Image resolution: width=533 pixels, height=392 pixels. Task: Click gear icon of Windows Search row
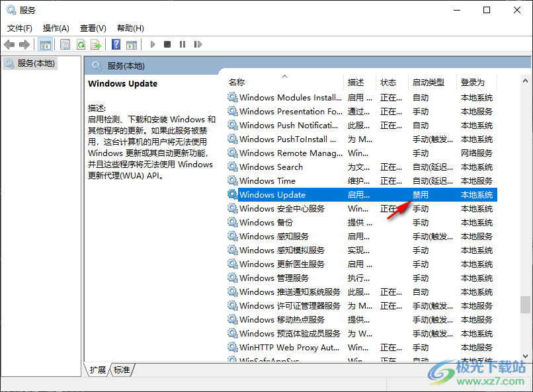pyautogui.click(x=233, y=167)
